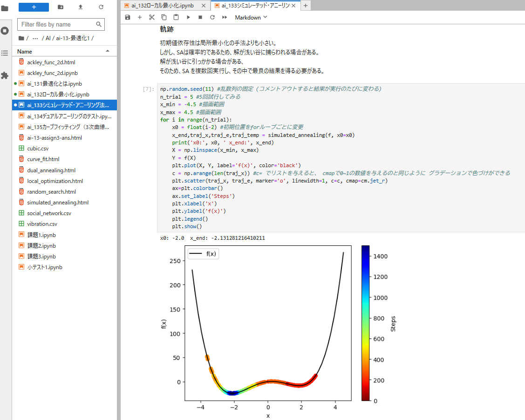This screenshot has height=420, width=525.
Task: Open 課題3.ipynb notebook
Action: pos(65,257)
